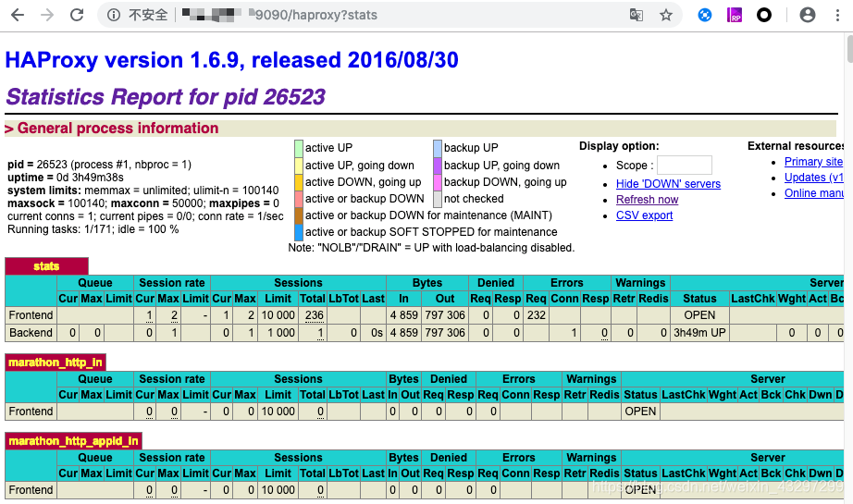Open the Online manual link
Screen dimensions: 853x504
(813, 193)
